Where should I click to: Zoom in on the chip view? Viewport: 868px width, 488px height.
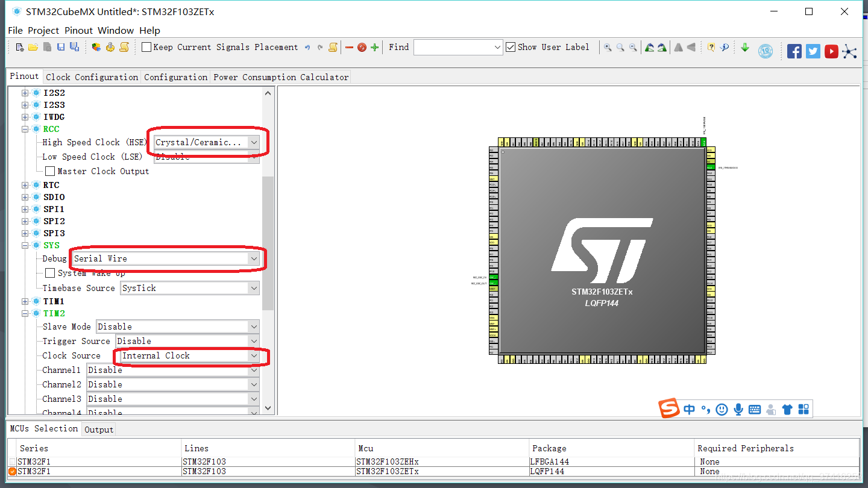[x=608, y=47]
